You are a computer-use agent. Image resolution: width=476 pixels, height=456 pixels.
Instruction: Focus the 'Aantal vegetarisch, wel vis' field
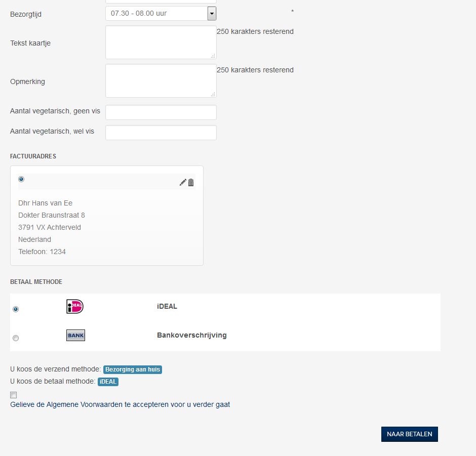[161, 133]
